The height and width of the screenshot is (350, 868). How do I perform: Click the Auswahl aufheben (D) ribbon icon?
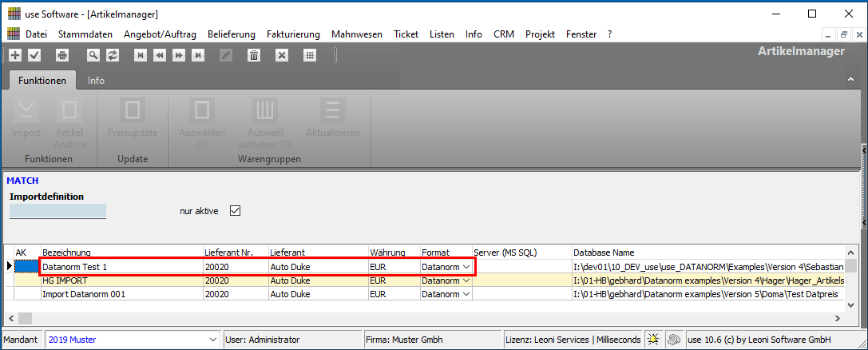[265, 109]
